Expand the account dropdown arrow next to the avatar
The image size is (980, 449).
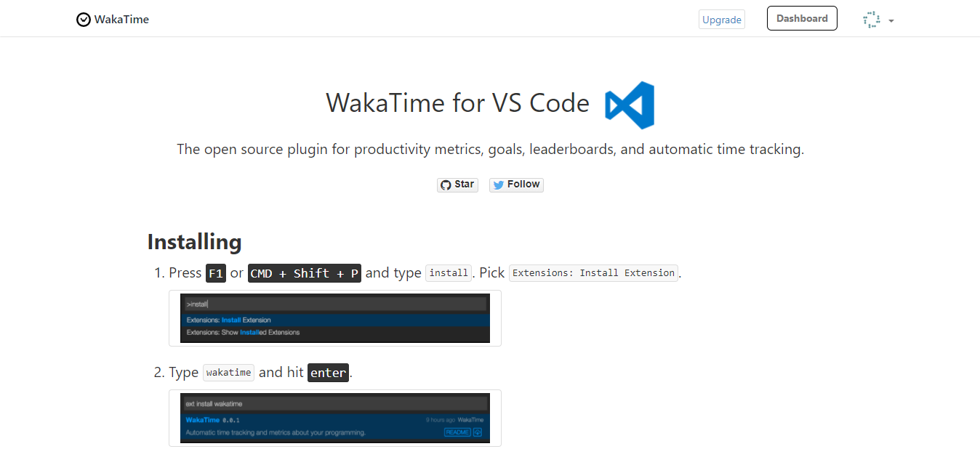click(891, 21)
